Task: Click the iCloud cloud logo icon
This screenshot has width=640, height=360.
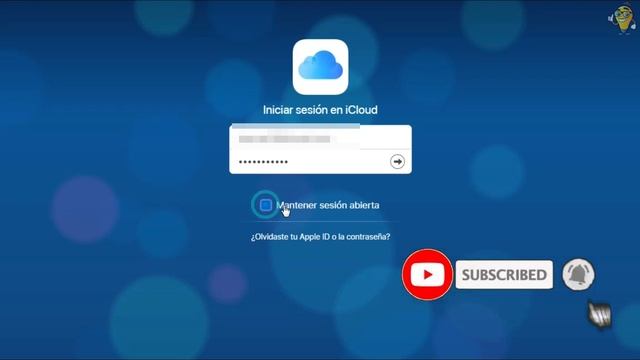Action: coord(320,67)
